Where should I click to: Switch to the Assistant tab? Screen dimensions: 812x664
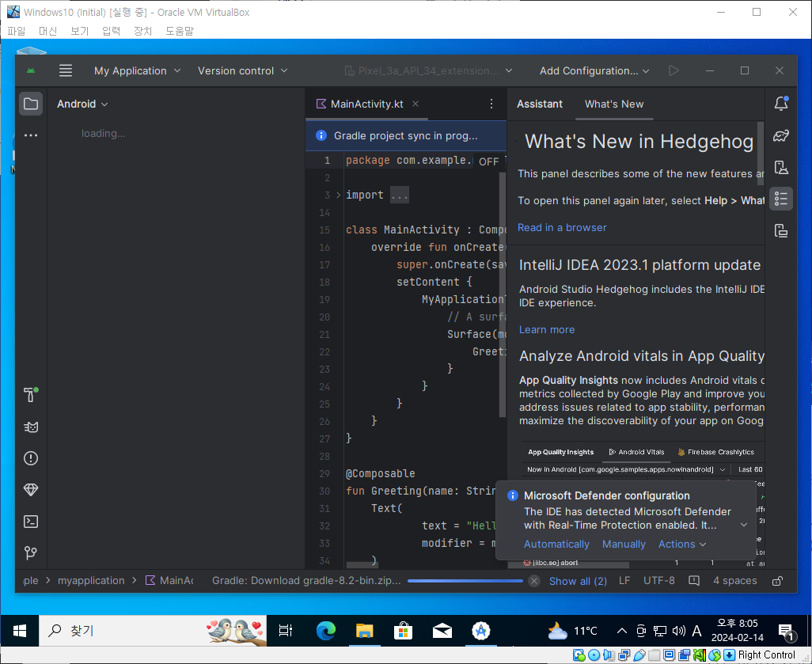click(539, 104)
